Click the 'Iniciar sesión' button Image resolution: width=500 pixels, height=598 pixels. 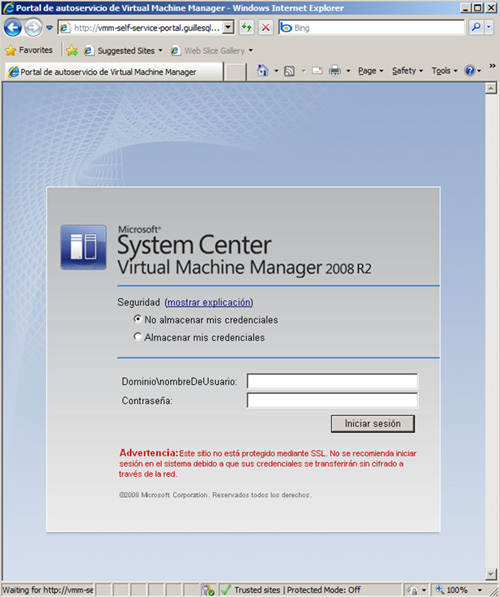(373, 424)
